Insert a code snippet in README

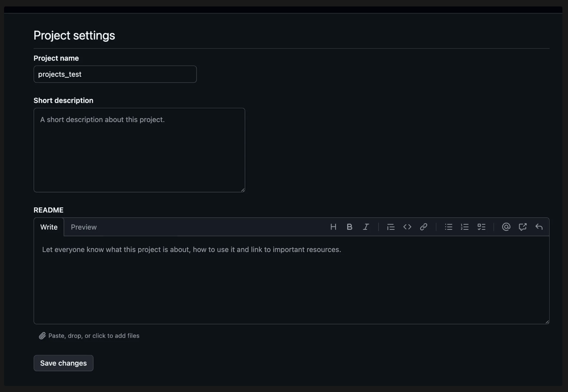click(407, 227)
